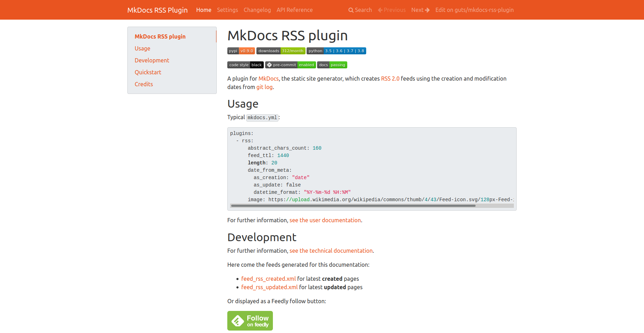Open the Settings nav item
Screen dimensions: 644x333
coord(227,10)
